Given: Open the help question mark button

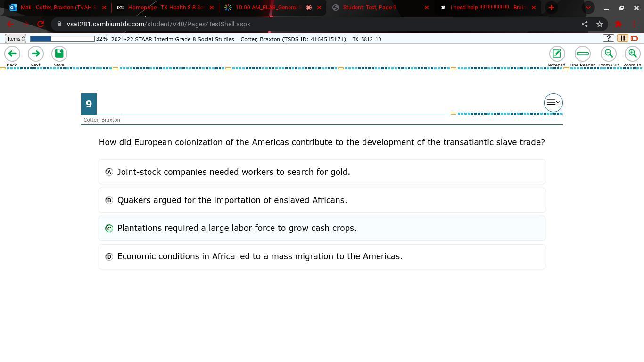Looking at the screenshot, I should pyautogui.click(x=609, y=38).
